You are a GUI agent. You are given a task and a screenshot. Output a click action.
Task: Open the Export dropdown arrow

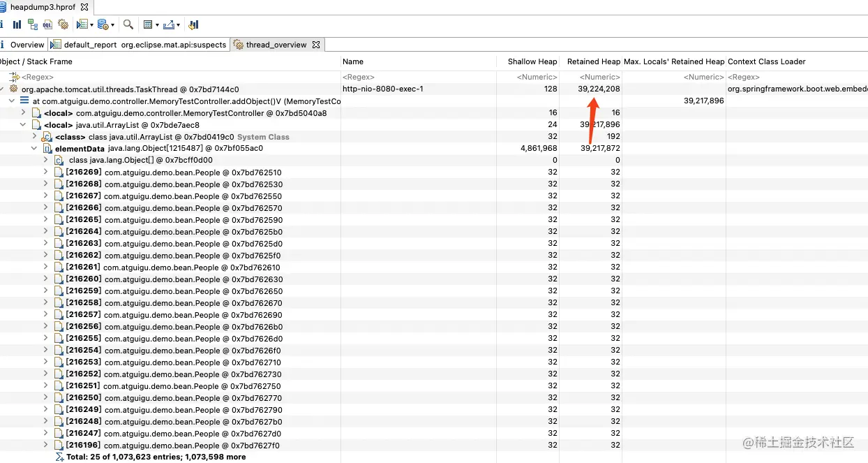pos(178,25)
